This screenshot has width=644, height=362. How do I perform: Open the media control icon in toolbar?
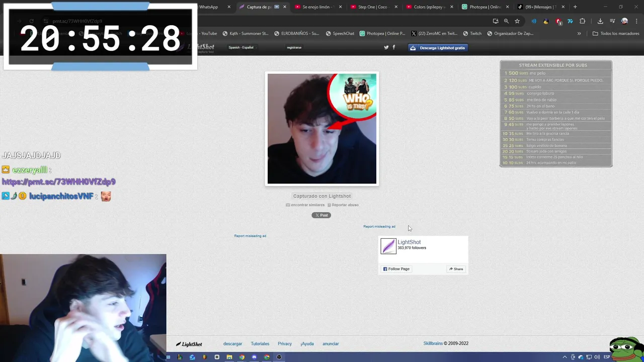pos(612,21)
